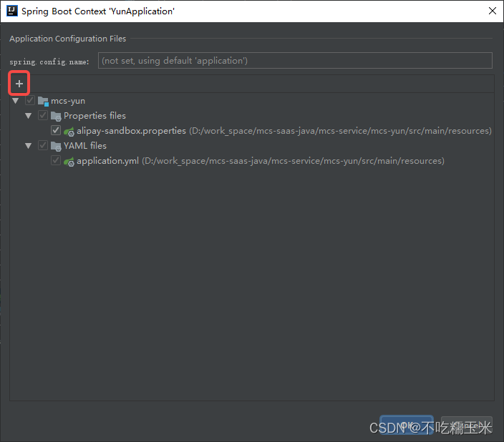Collapse the Properties files node
504x442 pixels.
coord(29,116)
